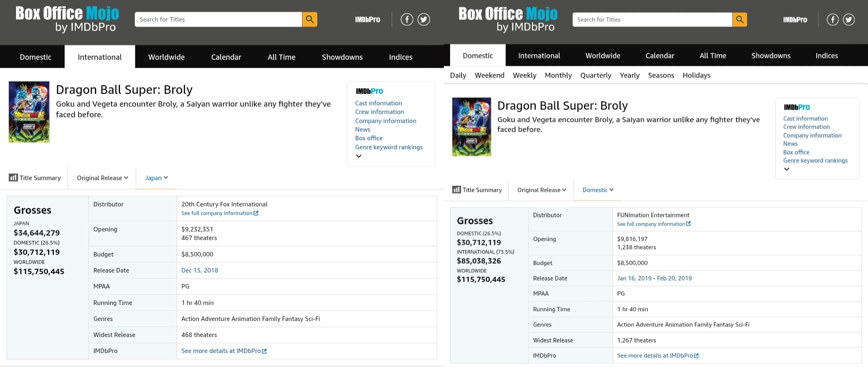Click the search magnifier button on the right page
The height and width of the screenshot is (367, 868).
(740, 19)
